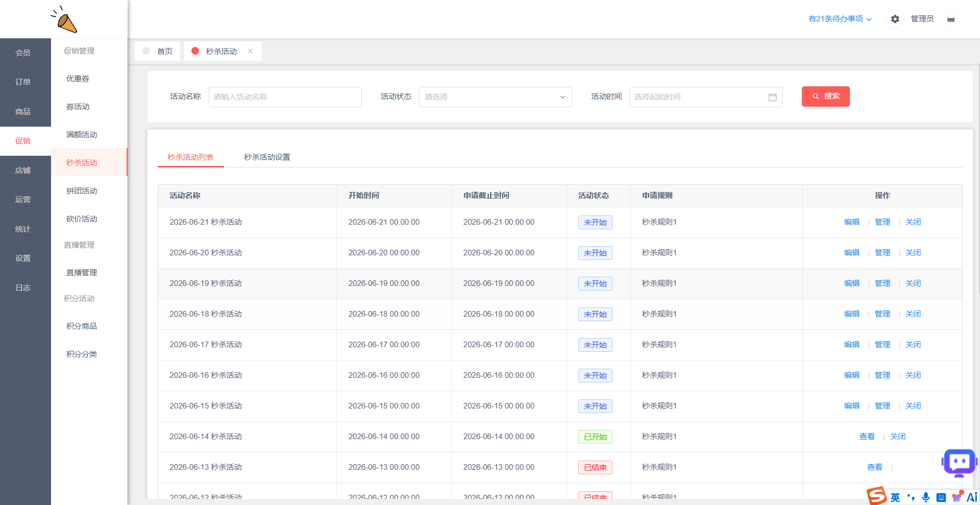This screenshot has height=505, width=980.
Task: Go to 优惠券 submenu item
Action: (89, 79)
